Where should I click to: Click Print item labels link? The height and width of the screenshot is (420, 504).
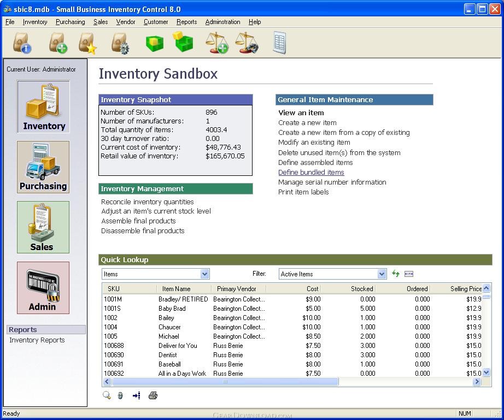coord(303,192)
